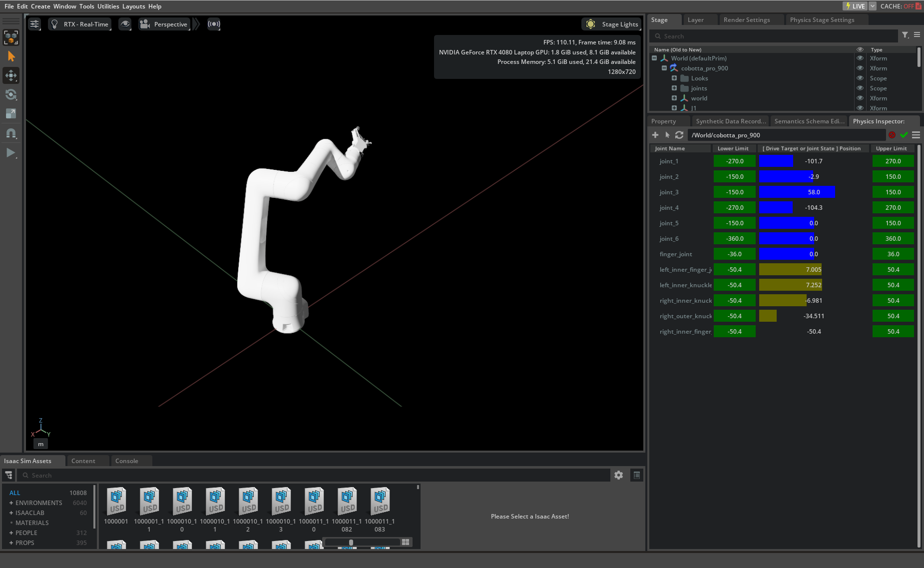
Task: Adjust the left_inner_knuckle position slider
Action: (x=814, y=285)
